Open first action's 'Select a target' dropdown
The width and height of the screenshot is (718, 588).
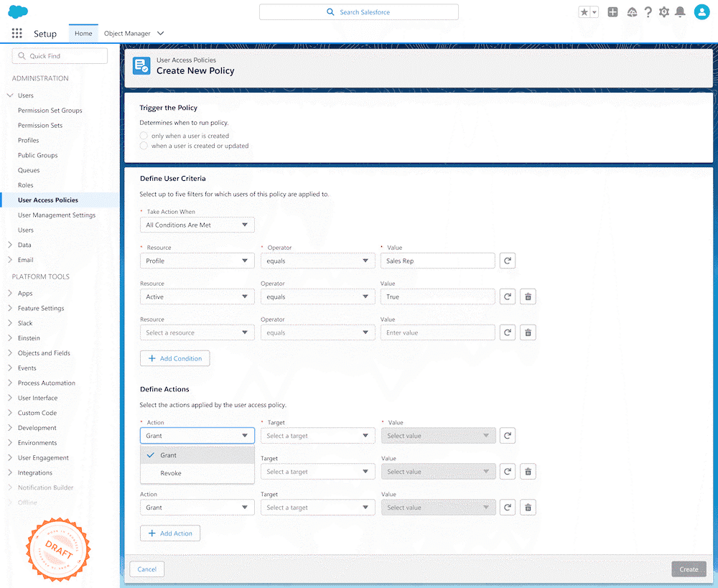tap(318, 436)
